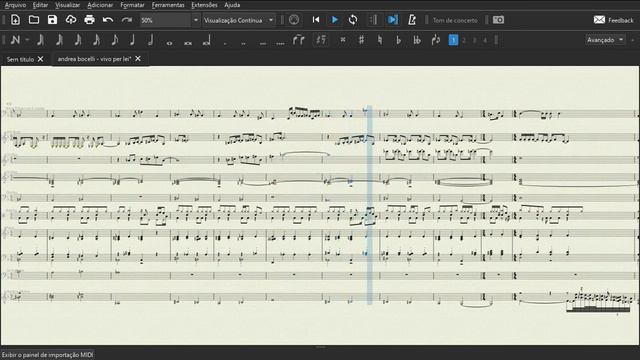The image size is (640, 360).
Task: Start playback with the play button
Action: tap(335, 20)
